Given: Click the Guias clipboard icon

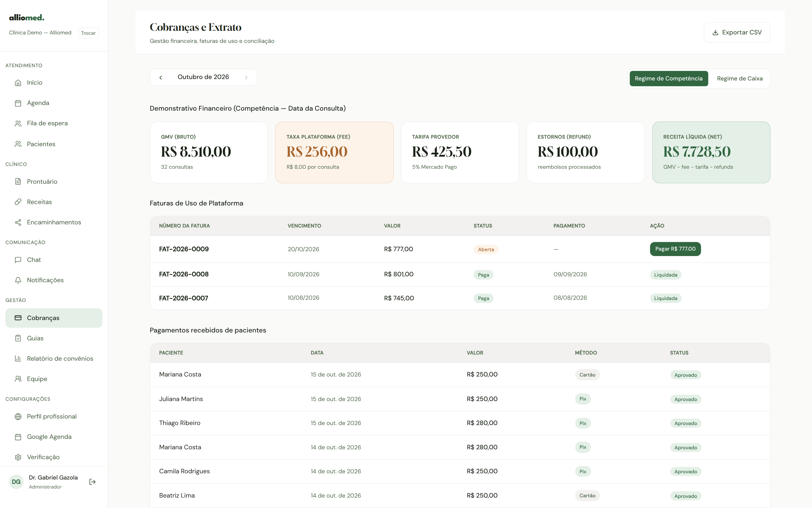Looking at the screenshot, I should click(18, 338).
